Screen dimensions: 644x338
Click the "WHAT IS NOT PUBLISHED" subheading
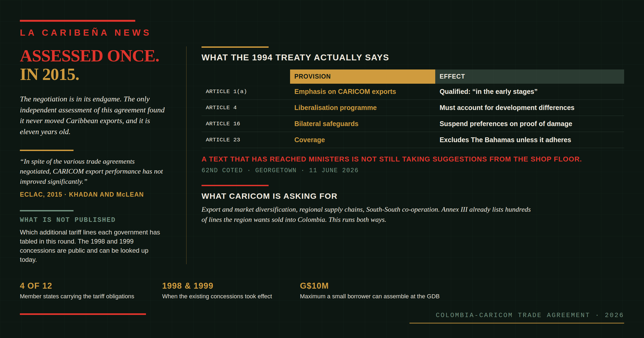click(x=68, y=220)
